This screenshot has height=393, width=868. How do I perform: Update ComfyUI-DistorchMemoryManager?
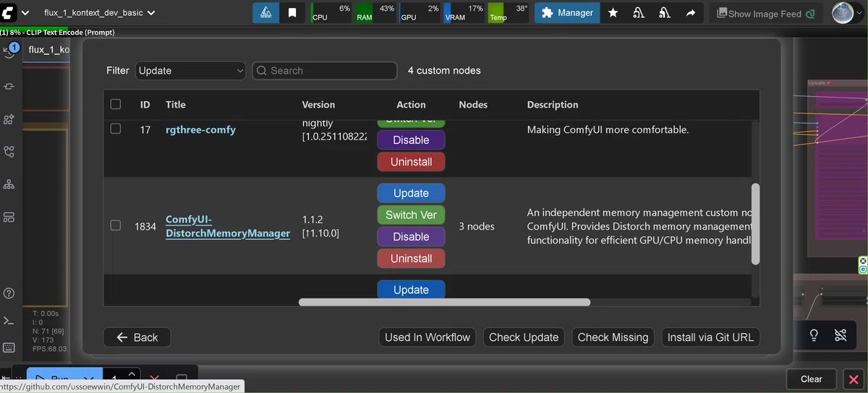tap(411, 193)
